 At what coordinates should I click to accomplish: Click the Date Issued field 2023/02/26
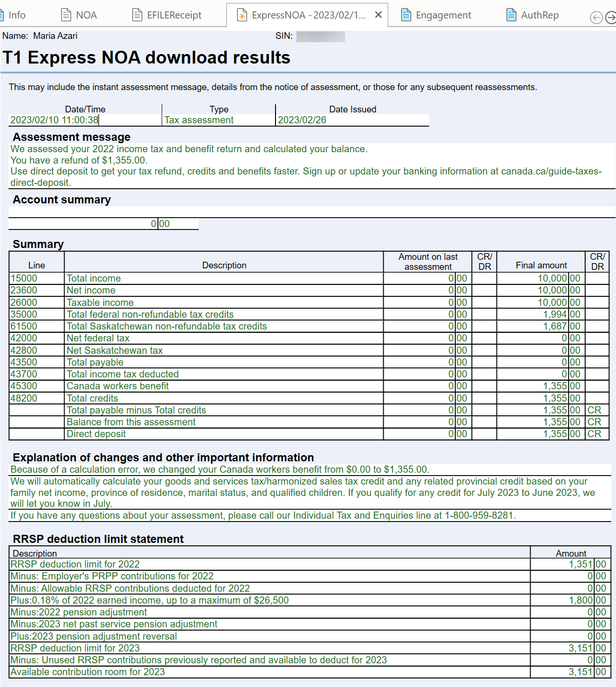[x=352, y=120]
